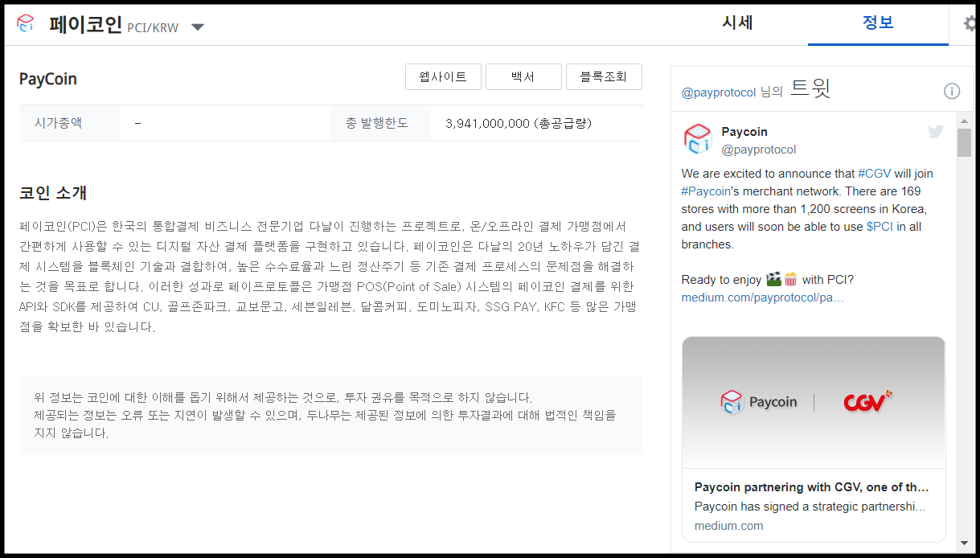The image size is (980, 558).
Task: Click the 'Paycoin has signed a strategic partnershi…' text
Action: click(810, 507)
